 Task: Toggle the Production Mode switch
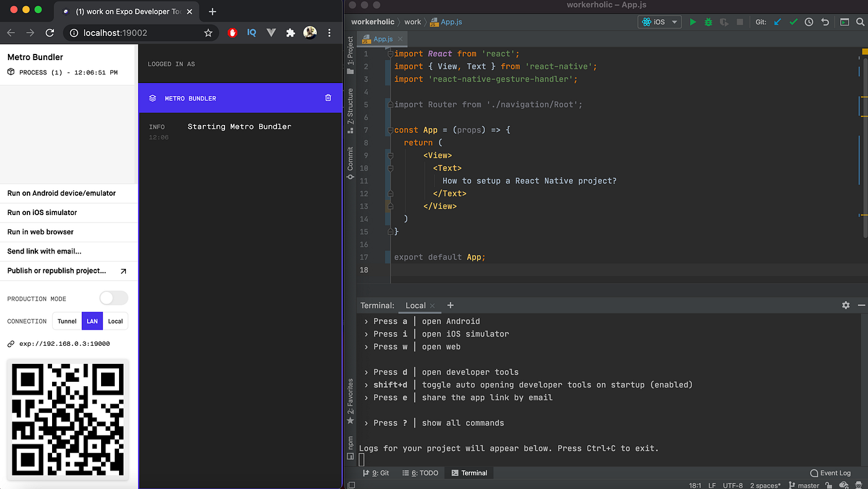[x=113, y=298]
